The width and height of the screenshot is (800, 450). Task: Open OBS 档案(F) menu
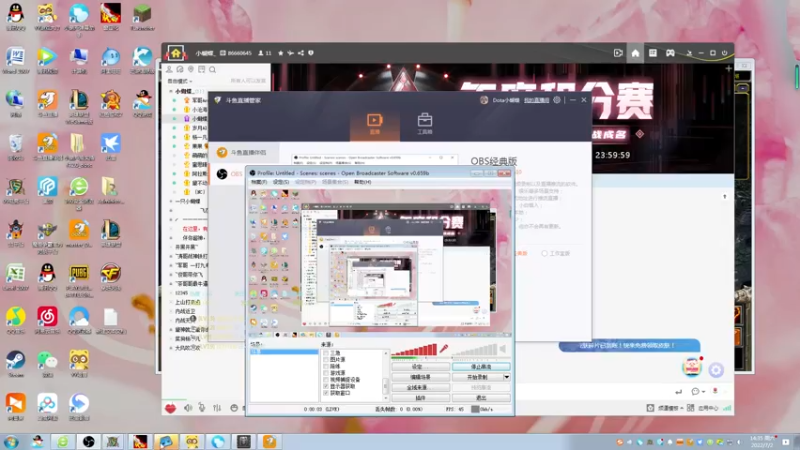pos(259,182)
